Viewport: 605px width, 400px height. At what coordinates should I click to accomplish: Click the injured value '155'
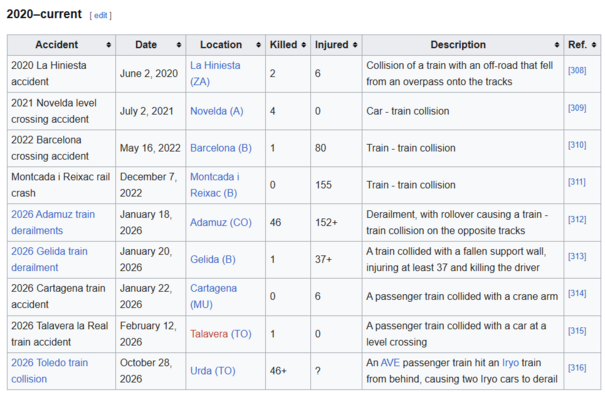point(323,185)
